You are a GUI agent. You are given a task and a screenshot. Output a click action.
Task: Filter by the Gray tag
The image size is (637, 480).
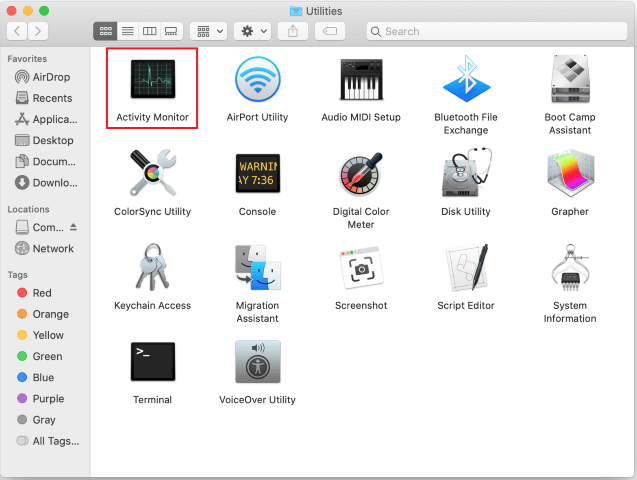(x=36, y=419)
